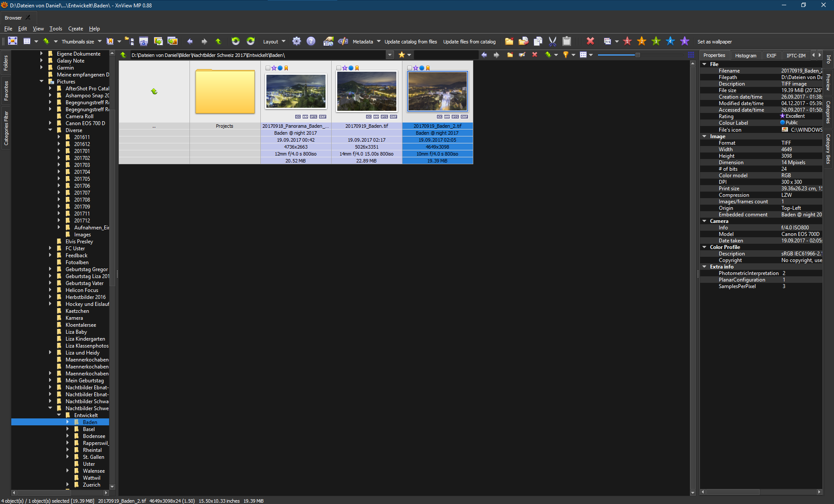Go back using the main toolbar arrow
Viewport: 834px width, 504px height.
[190, 41]
